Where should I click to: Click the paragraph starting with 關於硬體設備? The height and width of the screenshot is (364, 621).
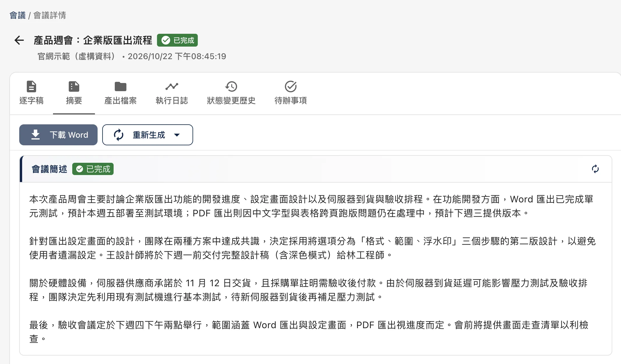click(x=308, y=290)
